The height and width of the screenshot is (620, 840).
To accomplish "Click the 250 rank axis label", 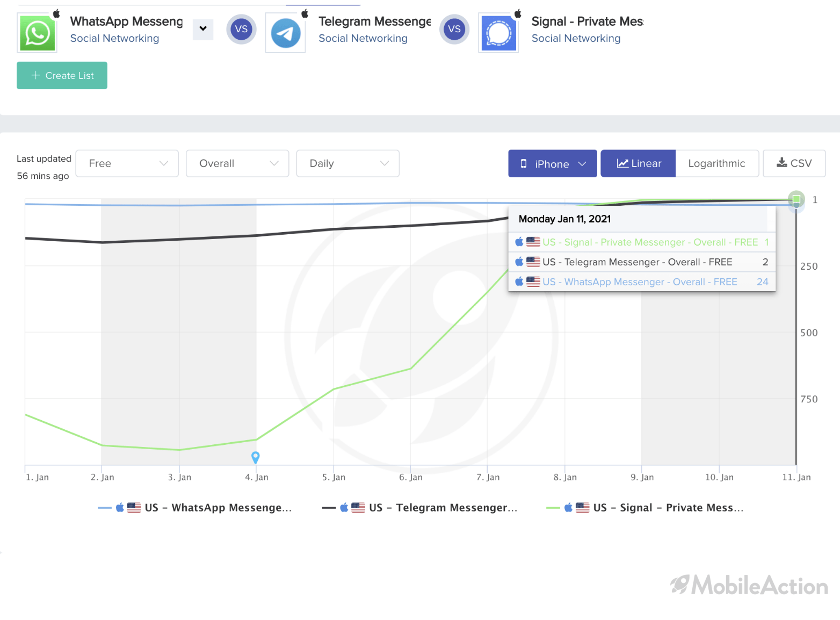I will click(x=809, y=266).
